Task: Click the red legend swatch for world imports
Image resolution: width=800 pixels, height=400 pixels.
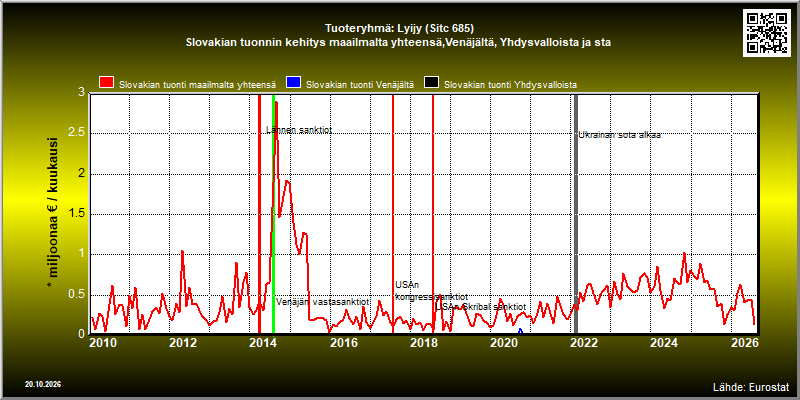Action: 107,84
